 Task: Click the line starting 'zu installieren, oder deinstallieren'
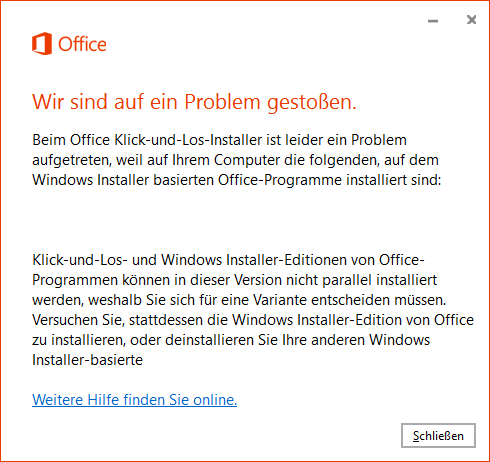(231, 340)
